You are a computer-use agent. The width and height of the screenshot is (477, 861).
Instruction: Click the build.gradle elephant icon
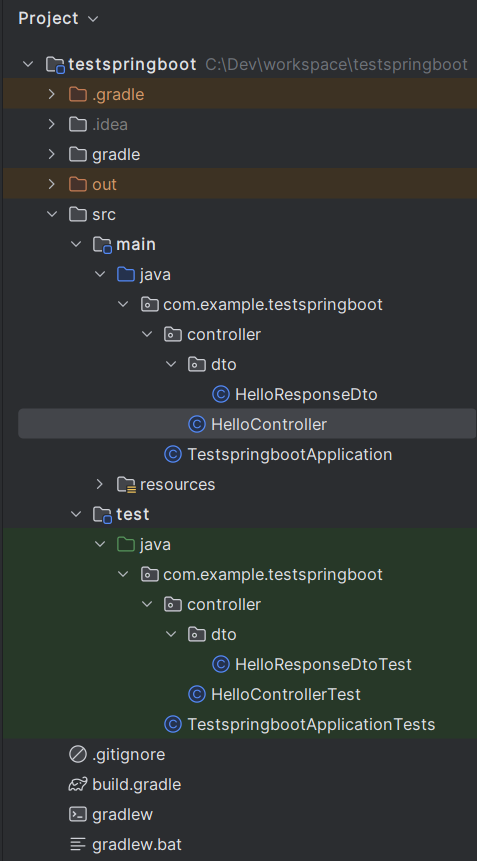78,784
